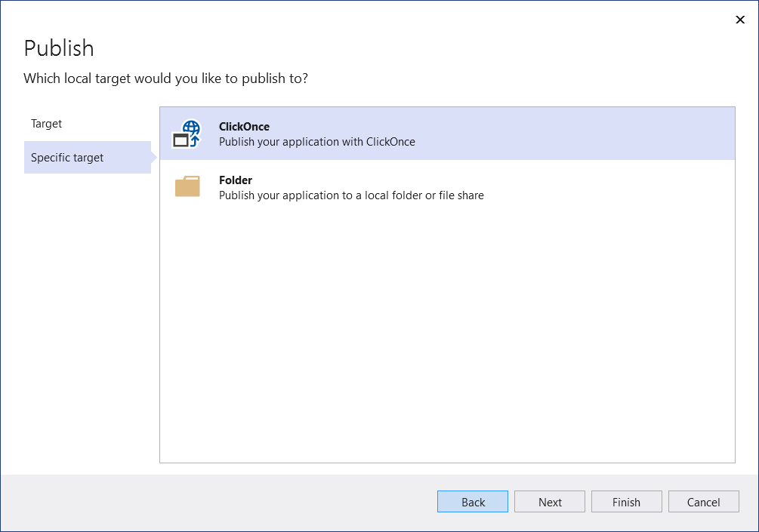The height and width of the screenshot is (532, 759).
Task: Click the ClickOnce globe publish icon
Action: (x=187, y=134)
